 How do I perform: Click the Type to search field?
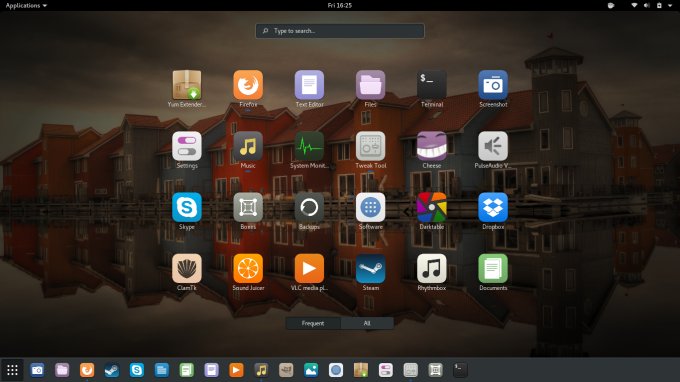tap(340, 31)
